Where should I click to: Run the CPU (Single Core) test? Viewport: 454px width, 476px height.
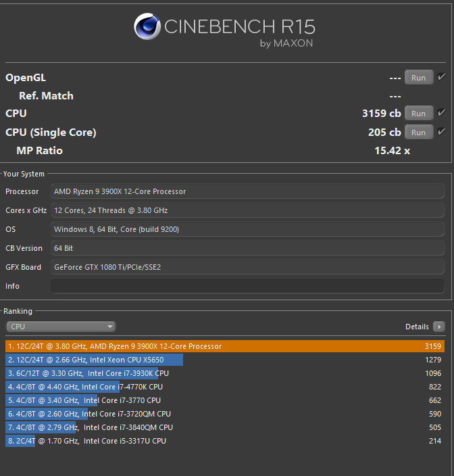(418, 133)
